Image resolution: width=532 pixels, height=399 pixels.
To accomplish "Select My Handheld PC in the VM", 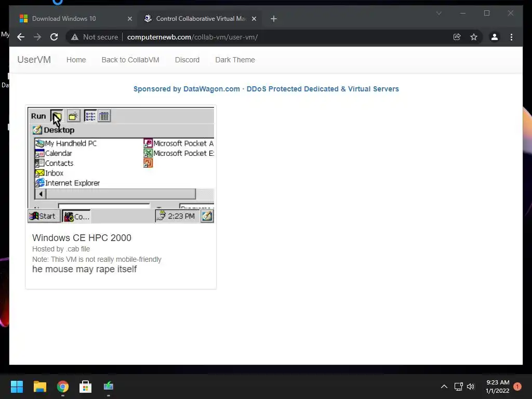I will [x=66, y=143].
